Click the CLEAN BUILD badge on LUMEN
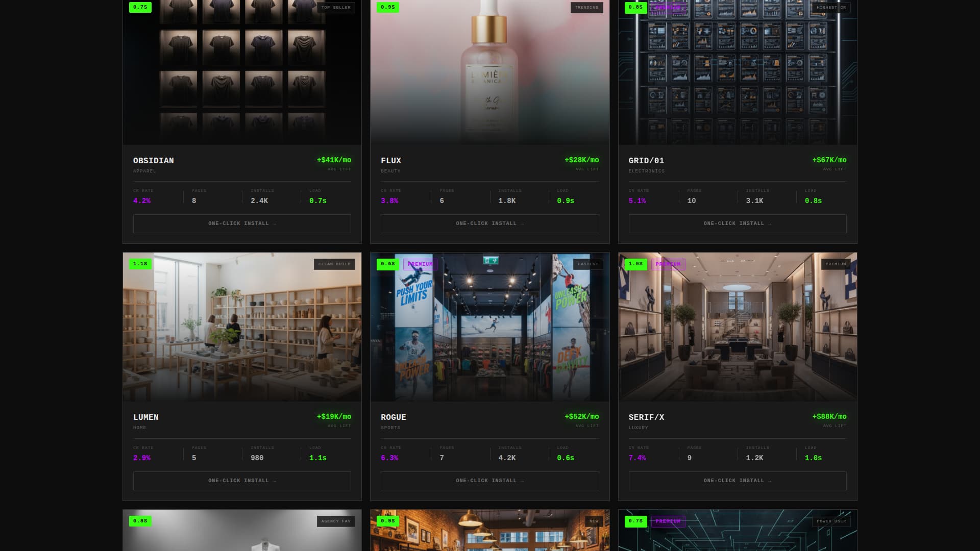The height and width of the screenshot is (551, 980). (334, 264)
